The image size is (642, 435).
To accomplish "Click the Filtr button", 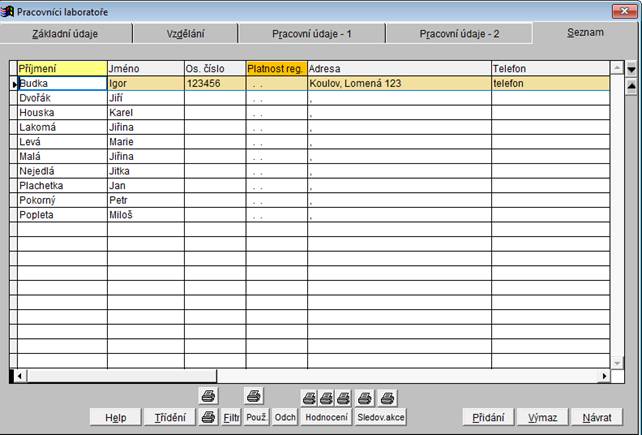I will tap(232, 418).
